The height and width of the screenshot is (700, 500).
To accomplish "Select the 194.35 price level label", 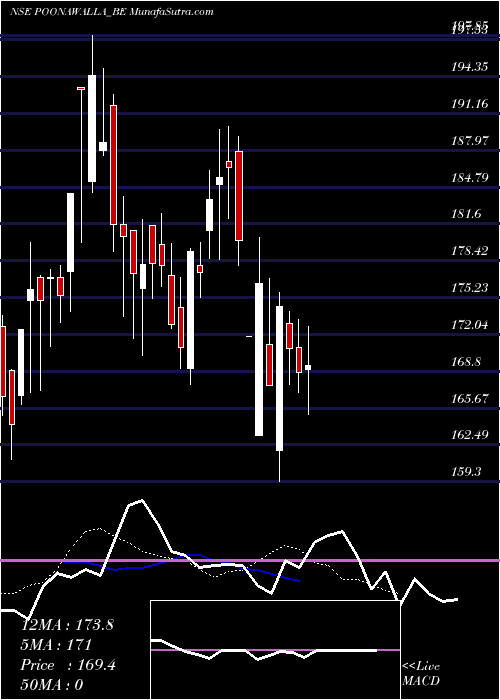I will tap(469, 67).
